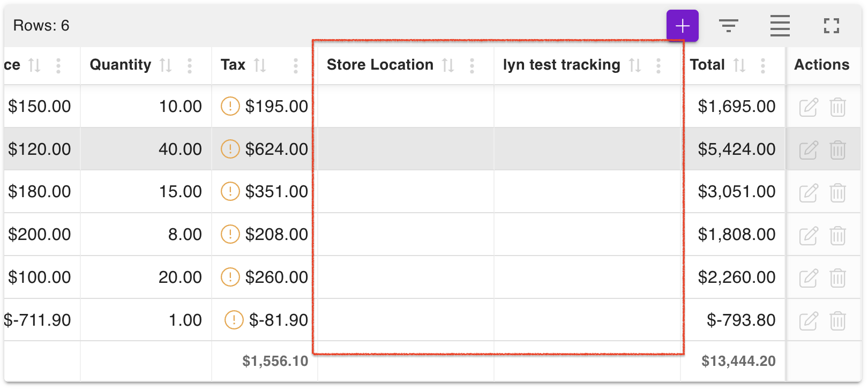868x390 pixels.
Task: Click the $-793.80 total cell
Action: [x=733, y=320]
